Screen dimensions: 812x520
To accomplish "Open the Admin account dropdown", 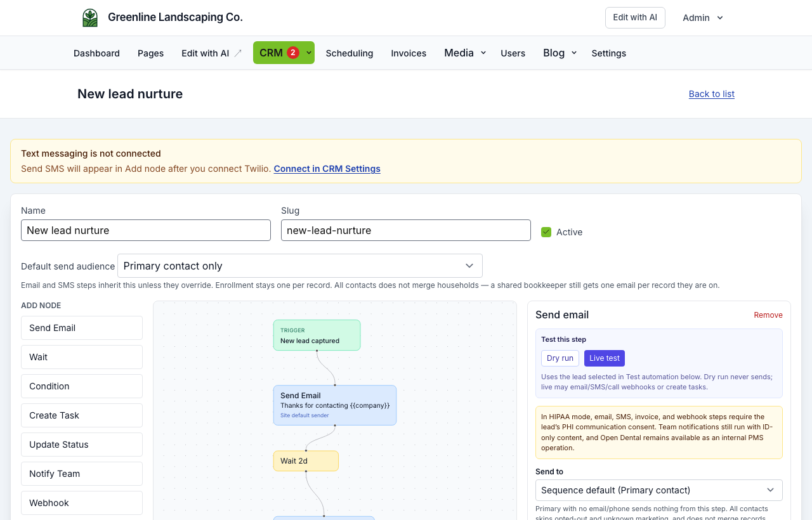I will click(x=703, y=18).
